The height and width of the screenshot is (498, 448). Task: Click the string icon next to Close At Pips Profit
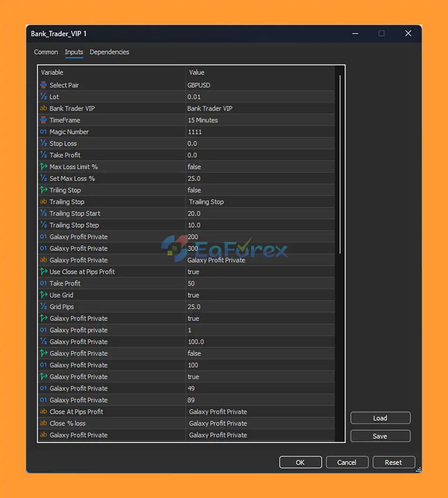pos(43,412)
